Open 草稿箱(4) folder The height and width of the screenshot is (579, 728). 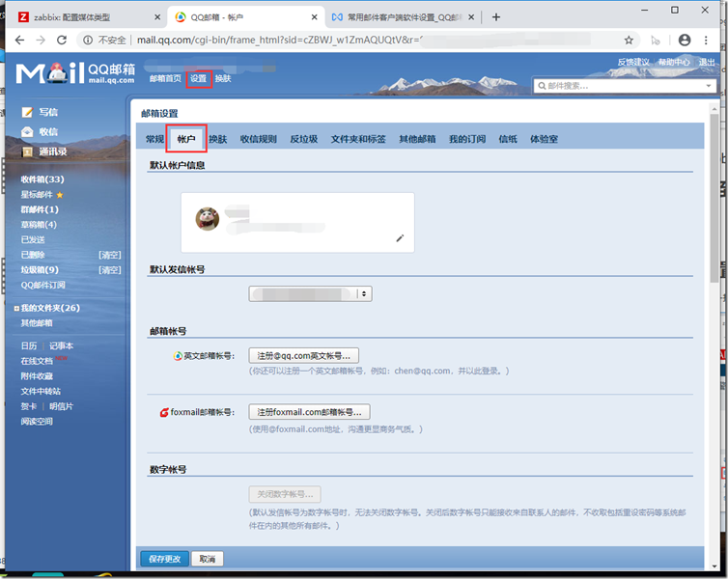pyautogui.click(x=39, y=225)
